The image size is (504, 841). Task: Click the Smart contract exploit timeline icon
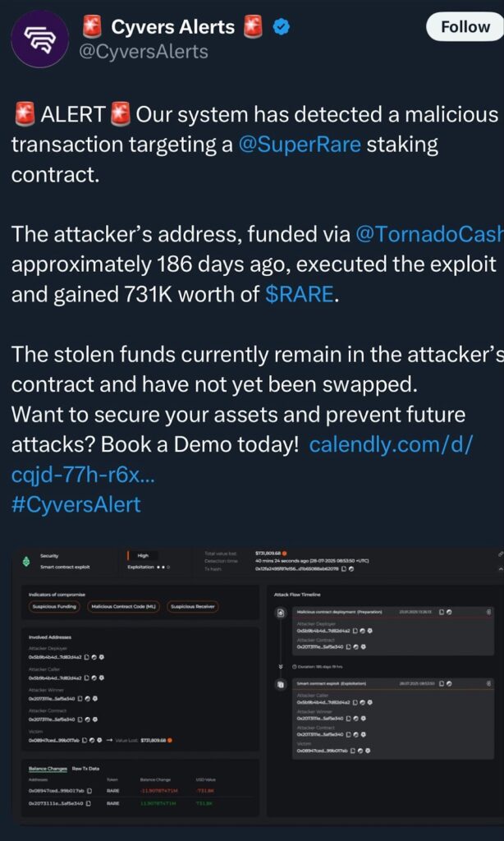[x=281, y=684]
